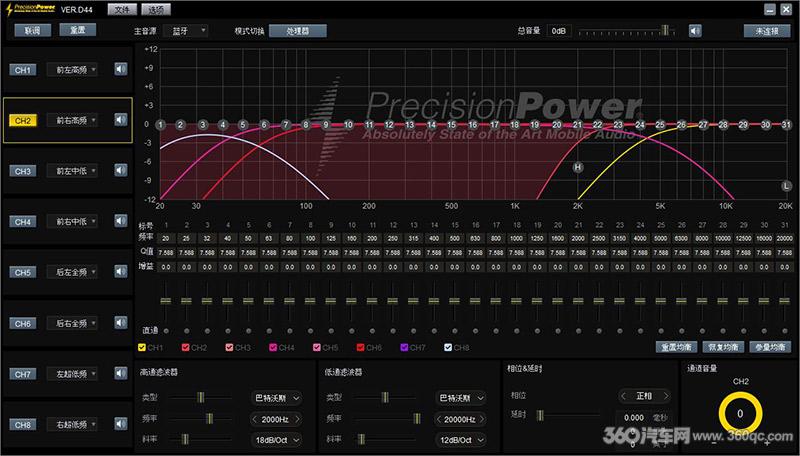Select EQ node 15 on the curve
Screen dimensions: 800x456
click(452, 124)
